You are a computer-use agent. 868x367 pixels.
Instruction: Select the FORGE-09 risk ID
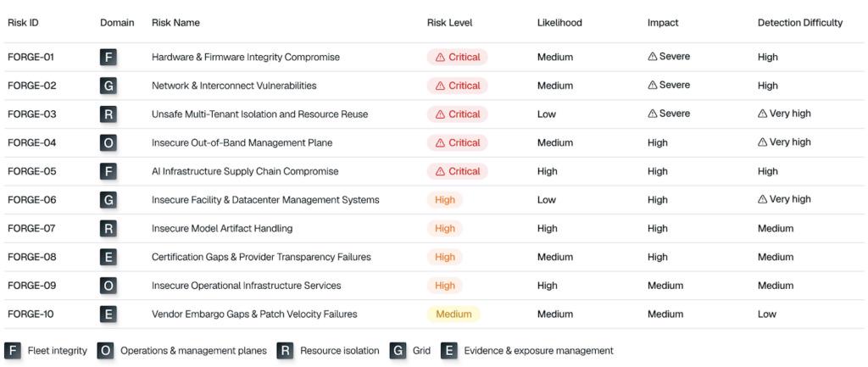point(32,286)
